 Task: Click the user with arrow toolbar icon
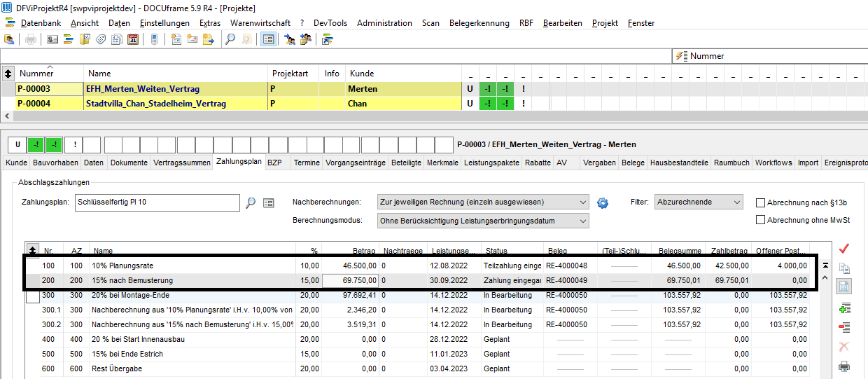290,39
